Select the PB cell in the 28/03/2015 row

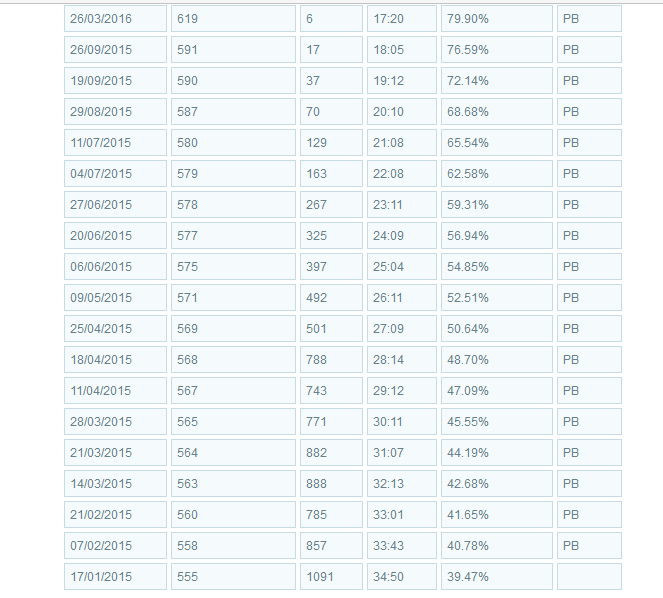[x=589, y=422]
